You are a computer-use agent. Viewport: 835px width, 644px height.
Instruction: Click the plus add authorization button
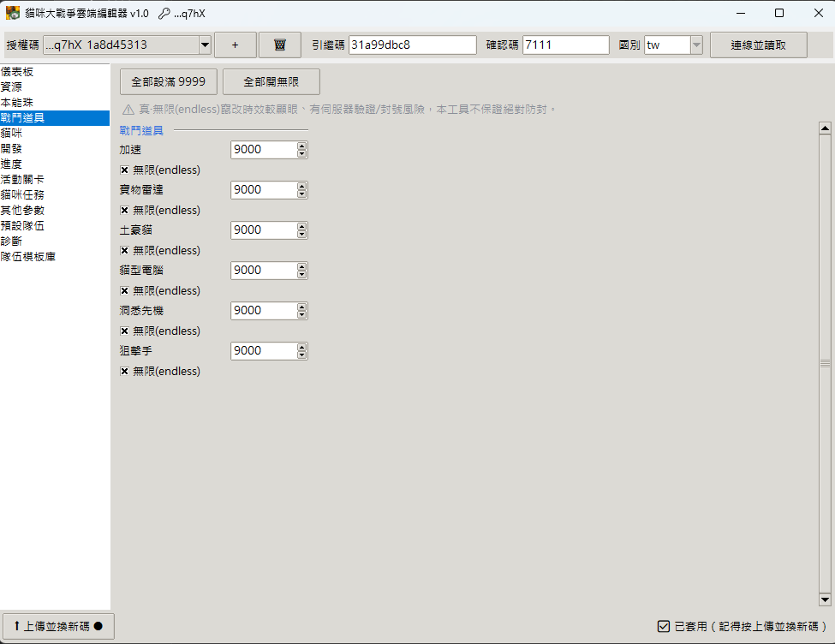pyautogui.click(x=235, y=45)
